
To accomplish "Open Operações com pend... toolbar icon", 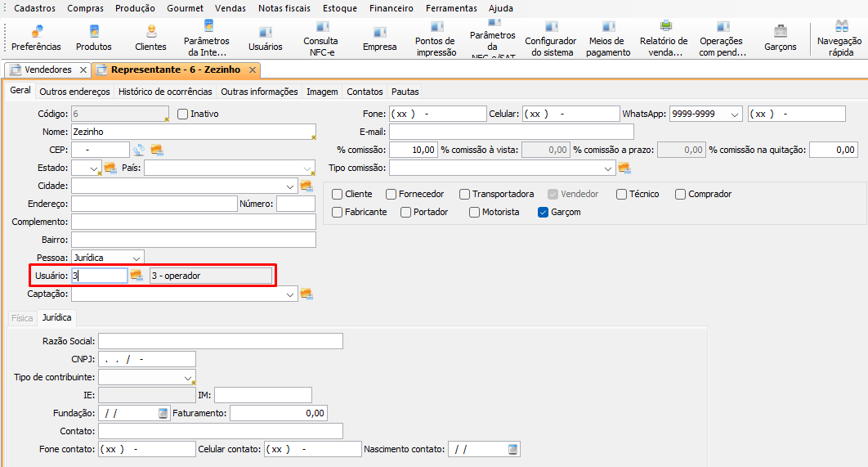I will [x=722, y=38].
